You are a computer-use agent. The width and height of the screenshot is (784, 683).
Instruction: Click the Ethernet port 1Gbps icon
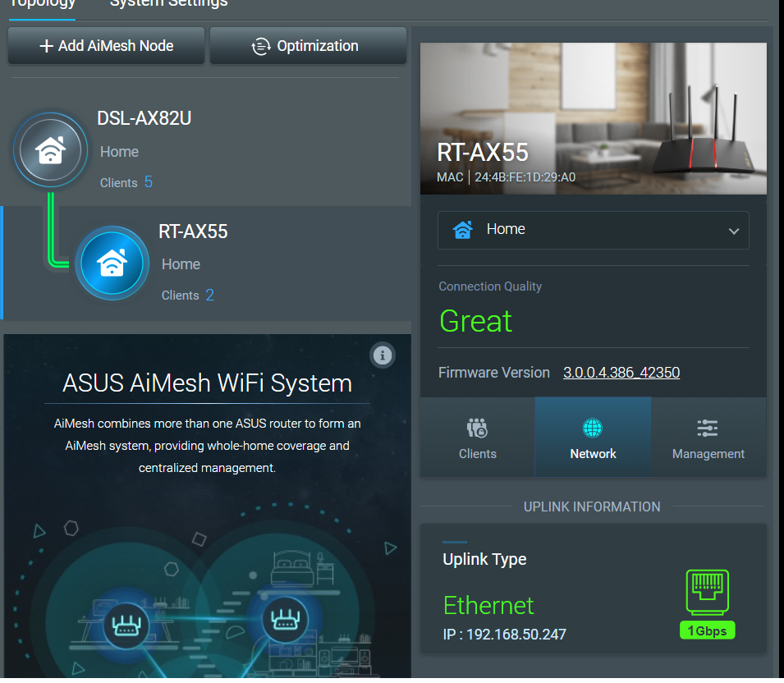pos(707,592)
